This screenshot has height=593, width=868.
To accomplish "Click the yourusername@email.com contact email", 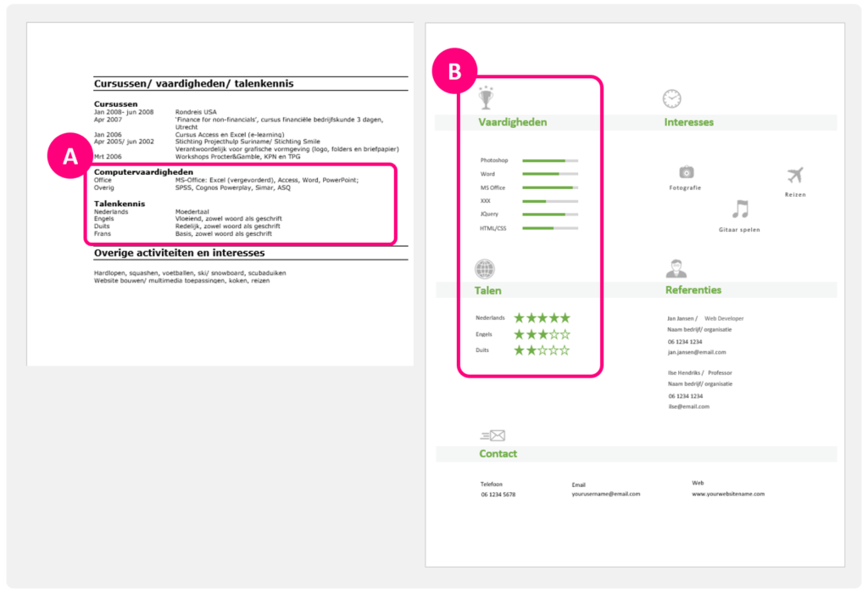I will point(605,494).
